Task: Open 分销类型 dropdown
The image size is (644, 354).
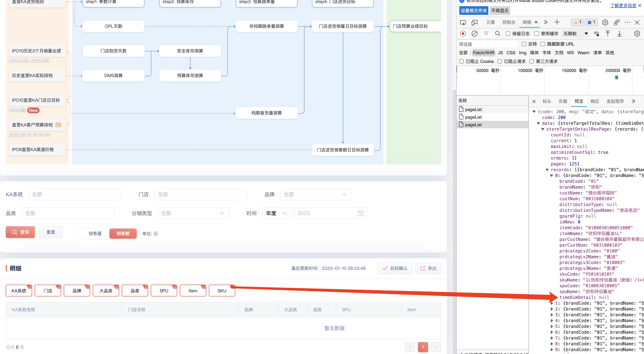Action: point(193,213)
